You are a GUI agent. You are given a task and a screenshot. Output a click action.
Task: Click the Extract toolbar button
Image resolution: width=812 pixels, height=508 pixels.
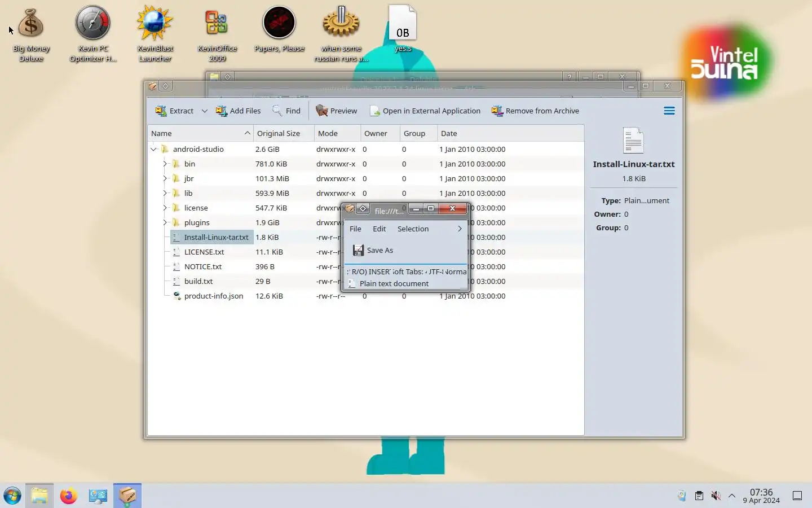[175, 111]
